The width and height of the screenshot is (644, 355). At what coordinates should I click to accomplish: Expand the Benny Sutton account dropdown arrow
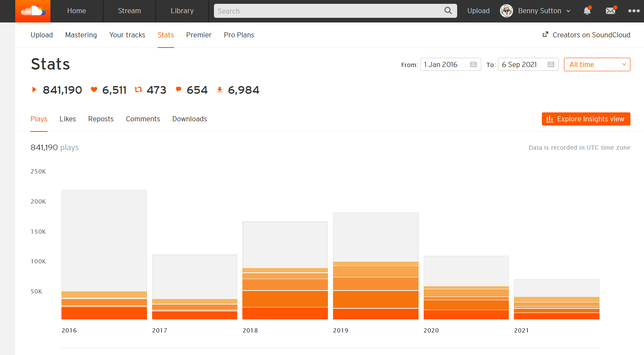(x=568, y=11)
